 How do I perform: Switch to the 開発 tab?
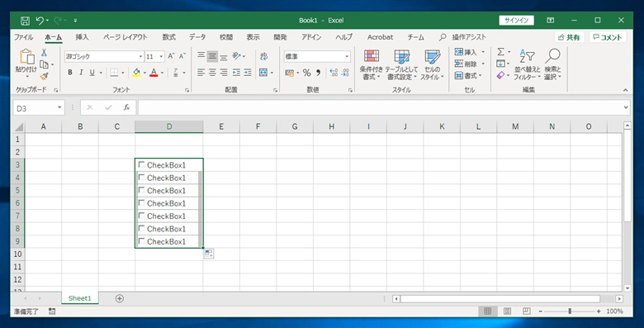(x=280, y=37)
